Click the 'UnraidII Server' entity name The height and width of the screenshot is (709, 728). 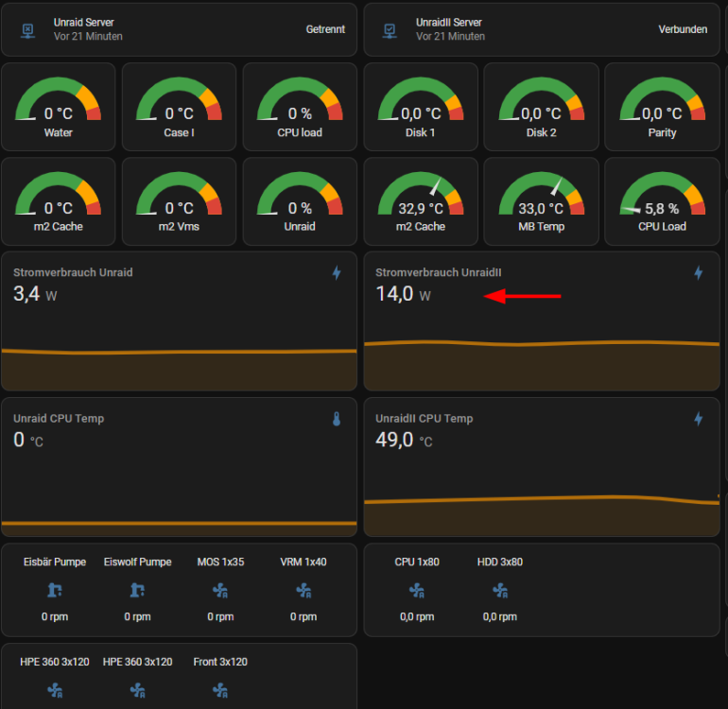tap(448, 23)
